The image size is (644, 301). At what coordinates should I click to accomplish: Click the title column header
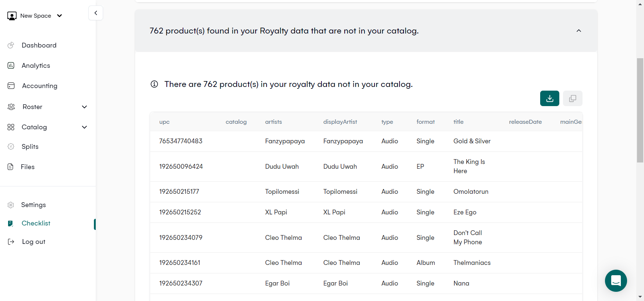tap(458, 122)
